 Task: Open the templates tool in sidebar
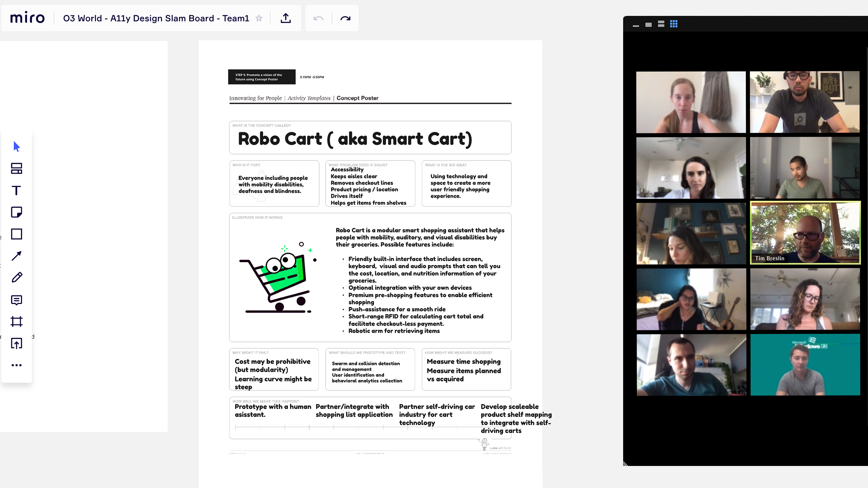coord(16,168)
